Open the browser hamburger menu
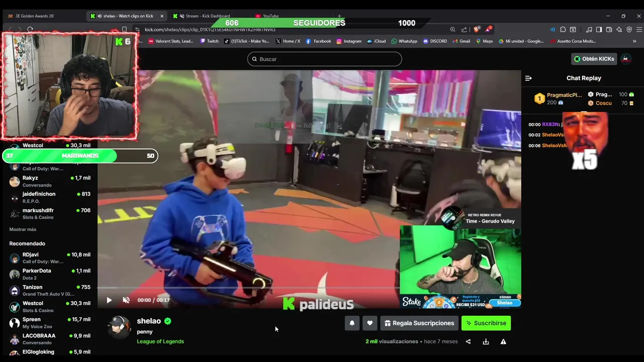This screenshot has height=362, width=644. (639, 30)
